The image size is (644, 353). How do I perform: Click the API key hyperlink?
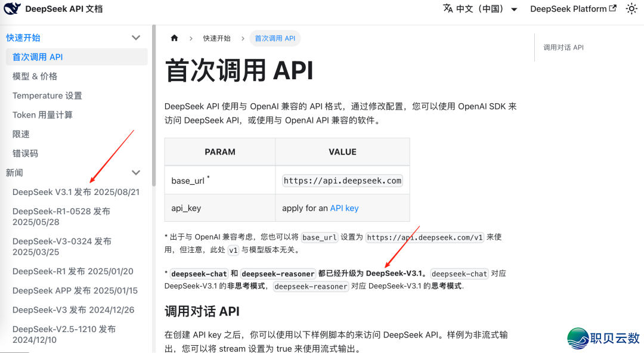(344, 208)
